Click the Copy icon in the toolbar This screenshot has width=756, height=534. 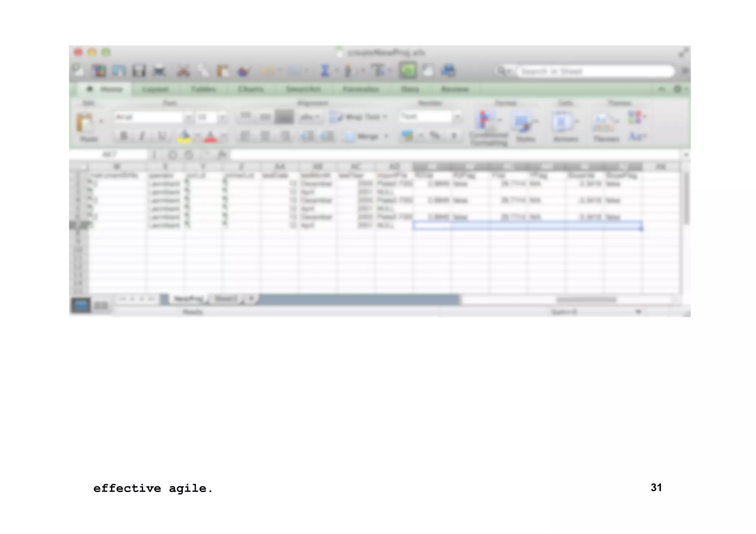tap(203, 70)
